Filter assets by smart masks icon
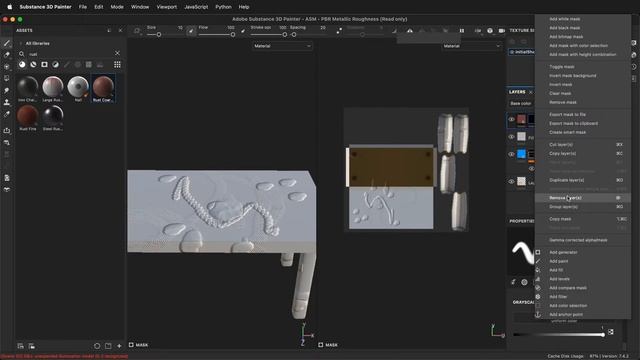The width and height of the screenshot is (640, 360). 44,64
